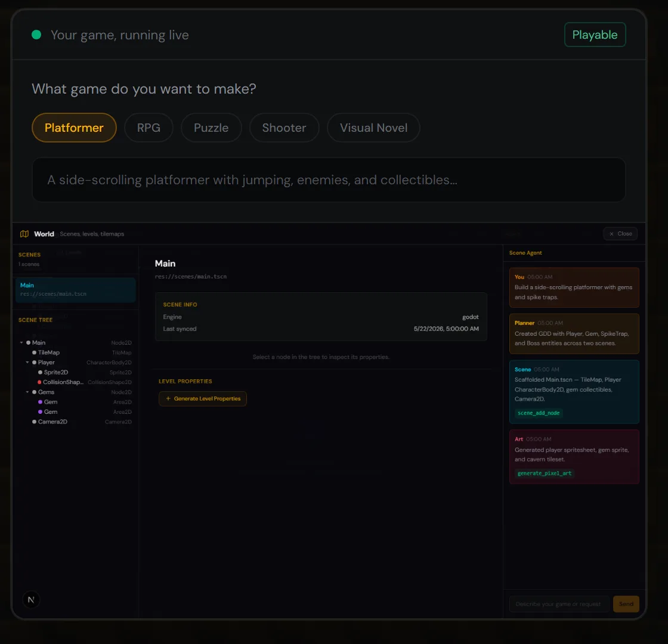Click the generate_pixel_art tool tag
668x644 pixels.
[545, 473]
